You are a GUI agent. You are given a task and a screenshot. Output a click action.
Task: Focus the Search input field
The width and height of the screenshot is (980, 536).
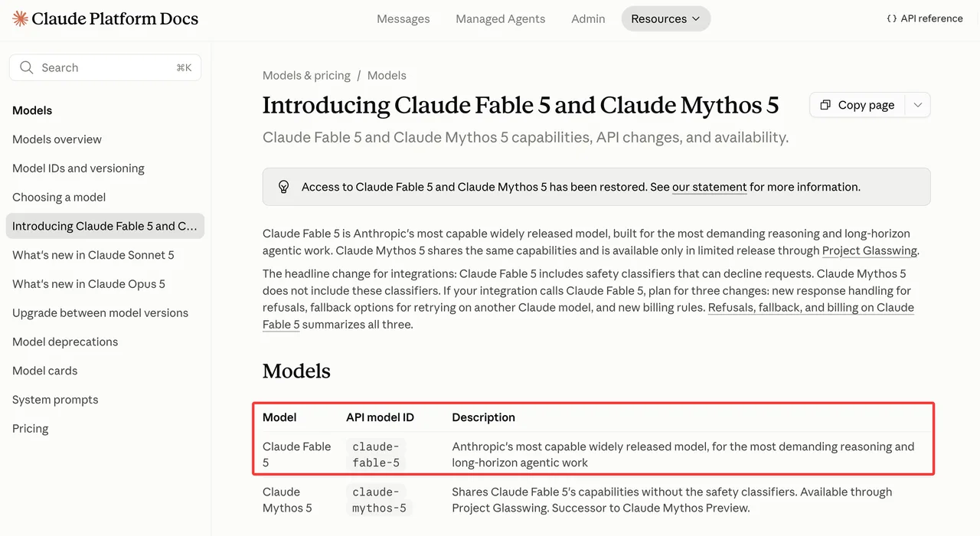pos(105,67)
